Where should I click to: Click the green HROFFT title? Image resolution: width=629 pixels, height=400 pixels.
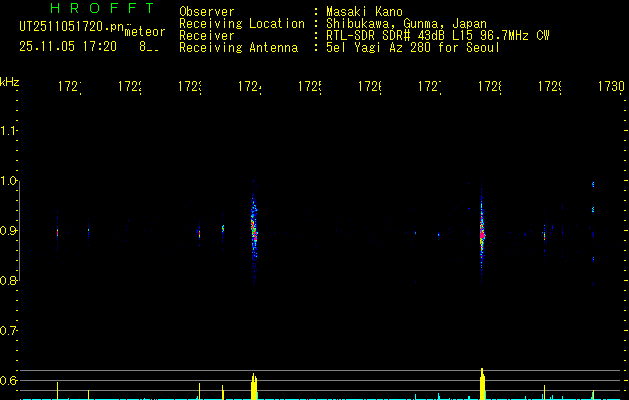tap(102, 8)
